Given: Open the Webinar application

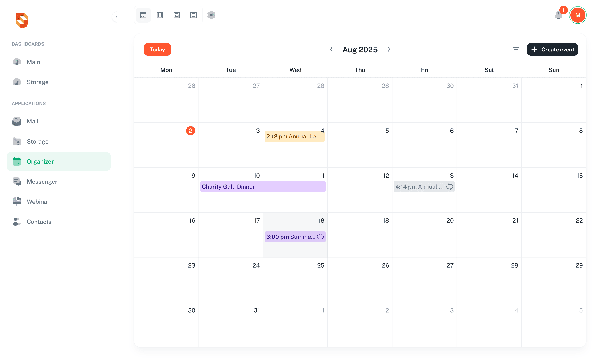Looking at the screenshot, I should (38, 202).
